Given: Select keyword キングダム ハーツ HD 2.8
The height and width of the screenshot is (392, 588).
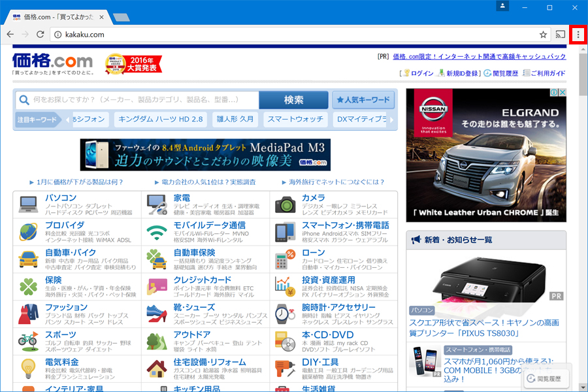Looking at the screenshot, I should coord(161,120).
